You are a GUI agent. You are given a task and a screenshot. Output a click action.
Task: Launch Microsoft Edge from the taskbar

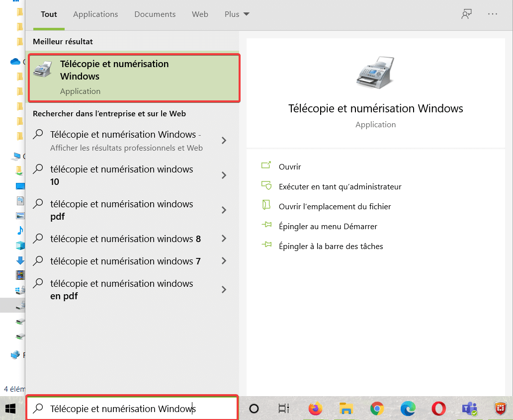coord(408,409)
